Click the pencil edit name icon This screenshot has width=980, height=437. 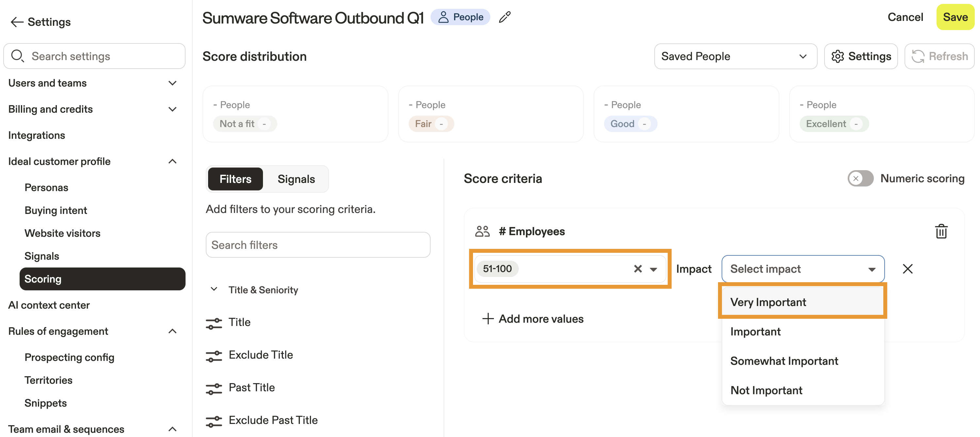click(x=504, y=17)
